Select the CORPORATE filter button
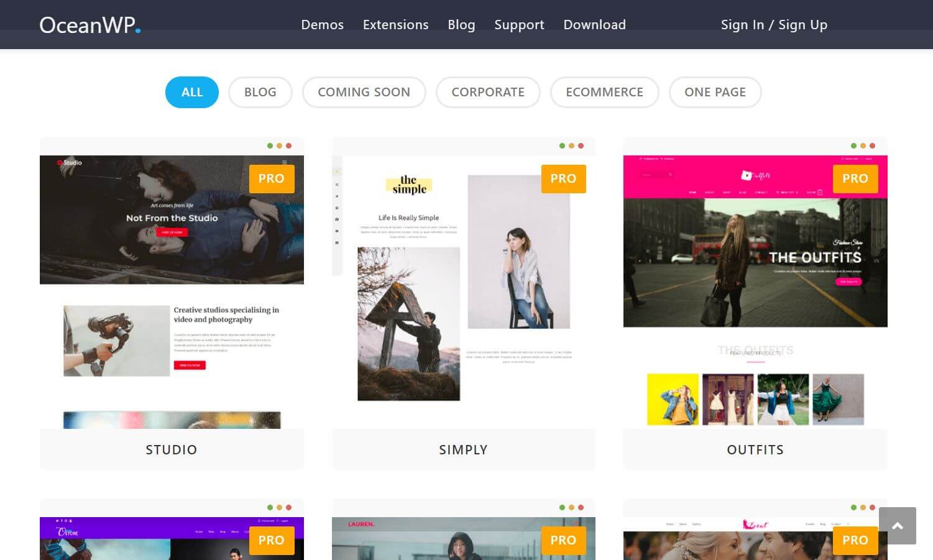 (x=488, y=92)
